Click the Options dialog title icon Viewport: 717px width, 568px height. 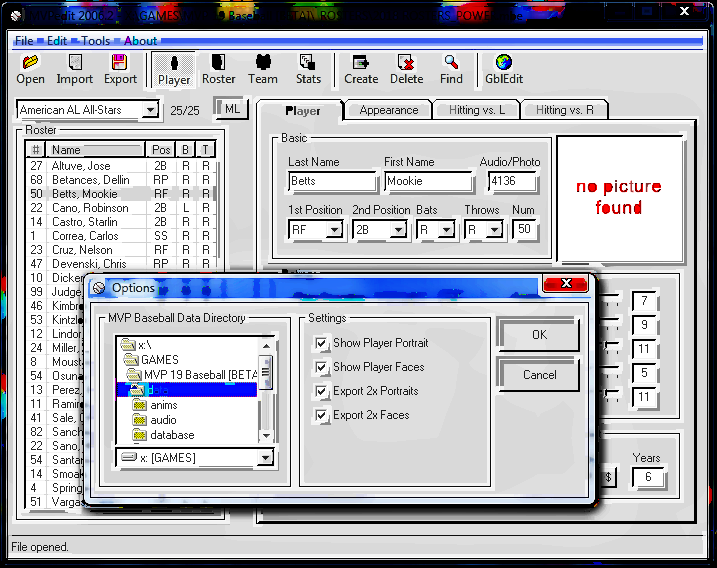98,288
